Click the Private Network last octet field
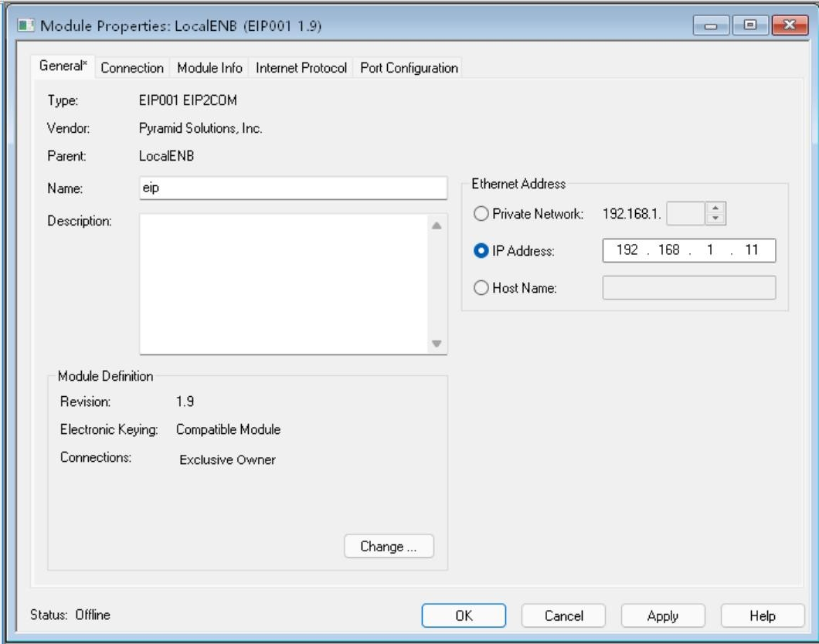Image resolution: width=819 pixels, height=644 pixels. pos(686,213)
